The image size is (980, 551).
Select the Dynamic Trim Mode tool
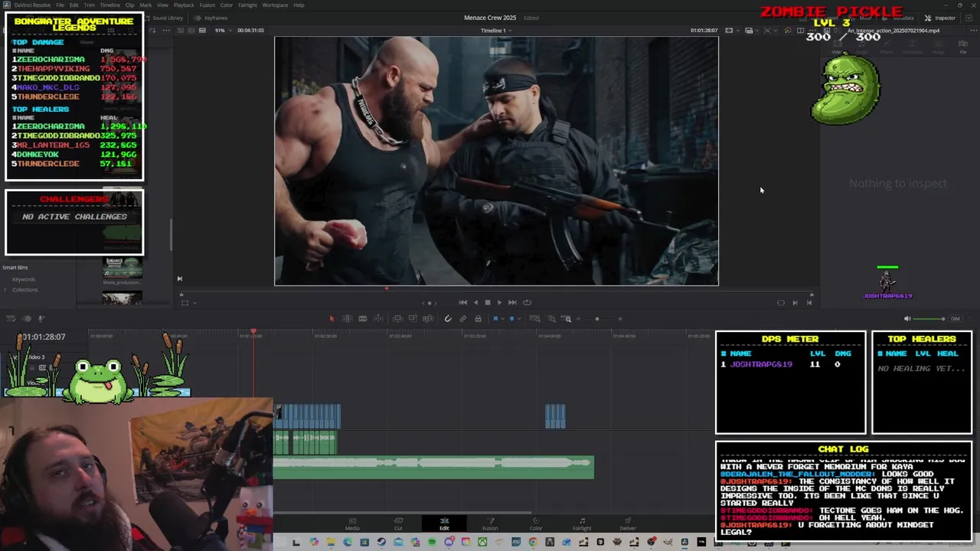click(x=363, y=318)
